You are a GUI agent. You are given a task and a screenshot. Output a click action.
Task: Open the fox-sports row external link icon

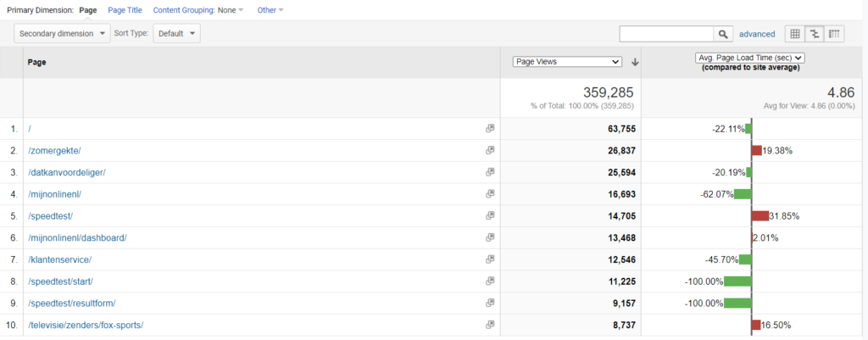point(490,325)
